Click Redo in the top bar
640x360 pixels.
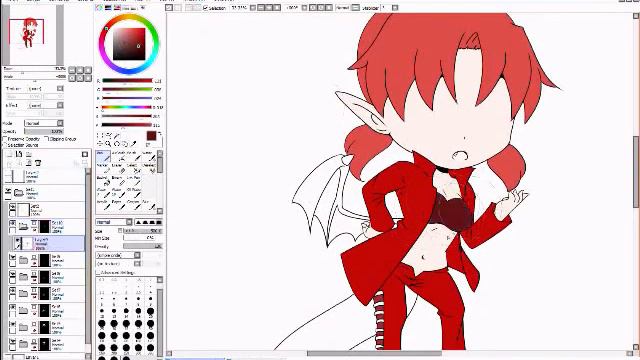click(178, 8)
